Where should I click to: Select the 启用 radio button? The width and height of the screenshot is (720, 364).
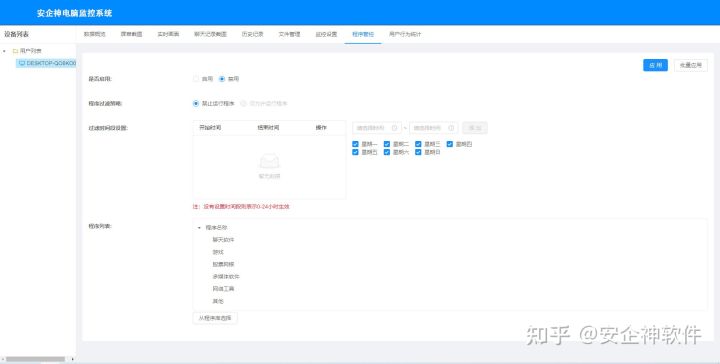196,79
